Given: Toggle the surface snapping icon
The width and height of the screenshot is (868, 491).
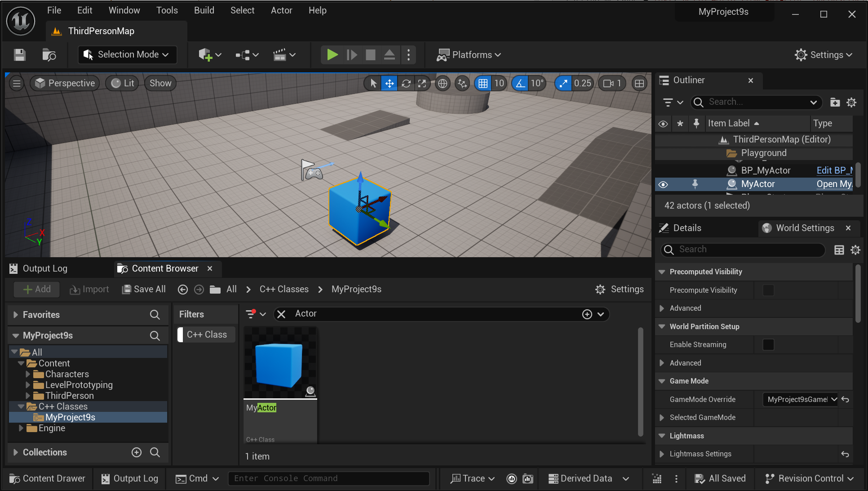Looking at the screenshot, I should point(462,83).
